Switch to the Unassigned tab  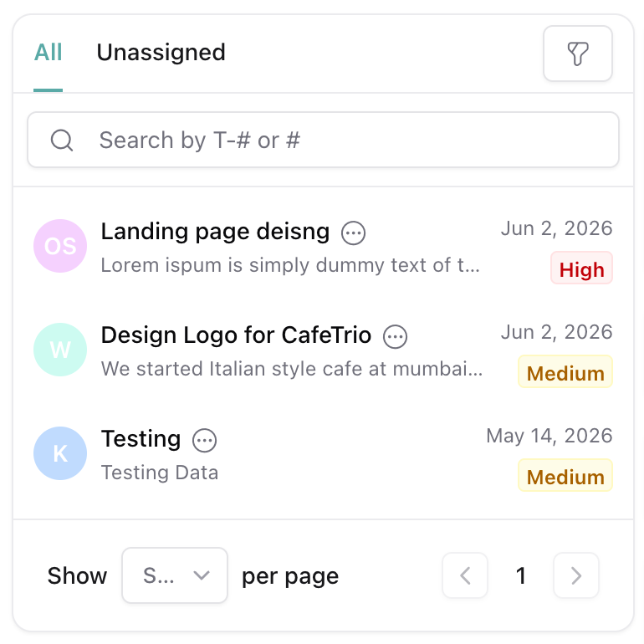[161, 53]
